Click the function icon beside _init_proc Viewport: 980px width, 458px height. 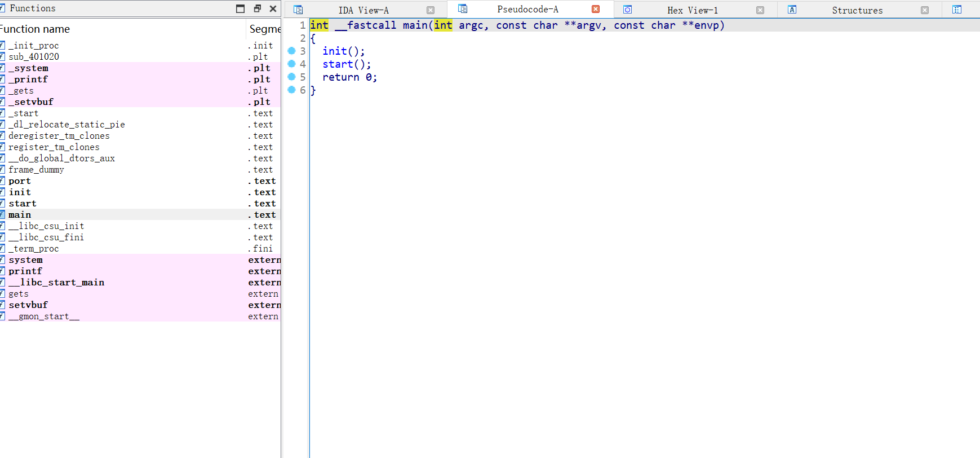[2, 45]
